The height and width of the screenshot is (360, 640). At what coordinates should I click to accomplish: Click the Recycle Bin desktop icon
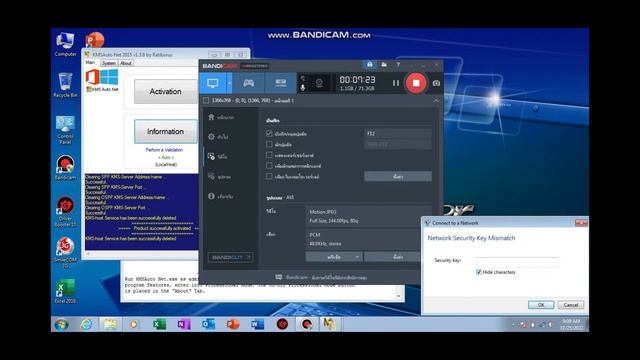point(65,85)
